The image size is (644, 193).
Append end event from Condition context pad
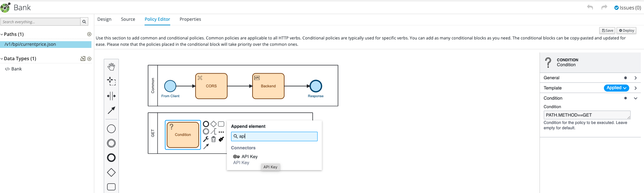[x=206, y=124]
